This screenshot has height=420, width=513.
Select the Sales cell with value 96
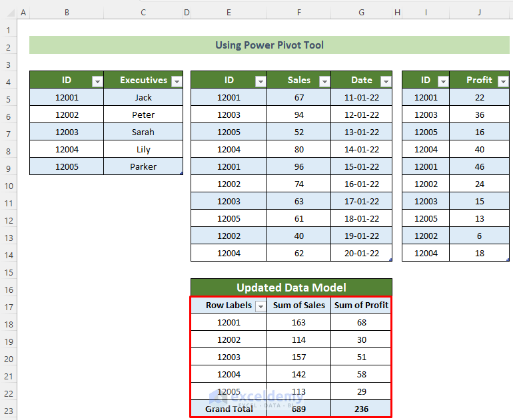click(298, 166)
